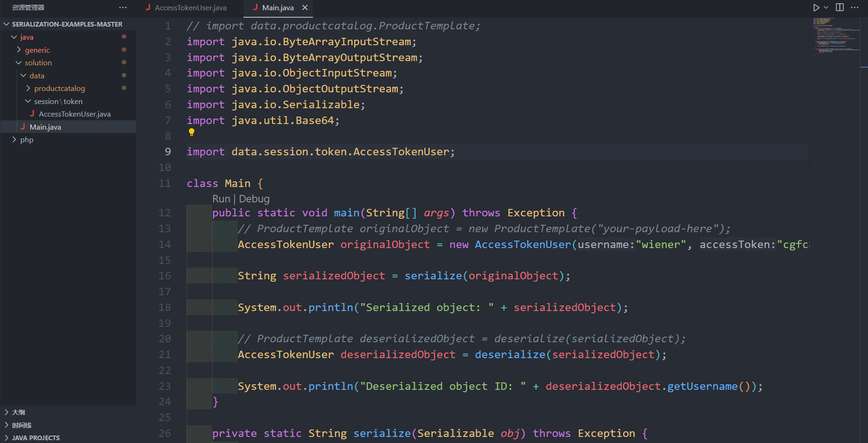Open the run options dropdown arrow
Screen dimensions: 868x443
click(826, 7)
